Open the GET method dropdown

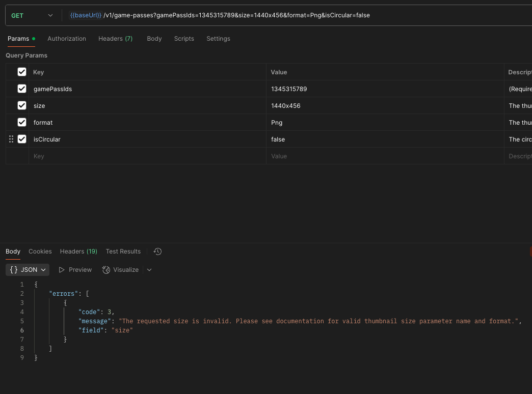tap(31, 15)
